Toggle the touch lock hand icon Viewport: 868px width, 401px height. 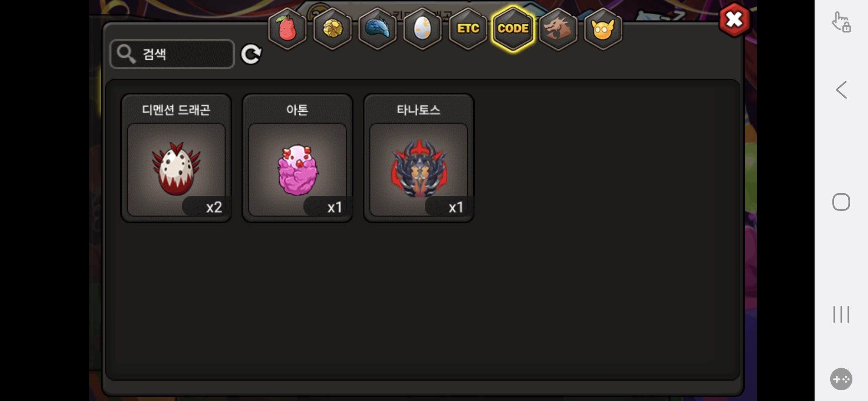pos(841,22)
